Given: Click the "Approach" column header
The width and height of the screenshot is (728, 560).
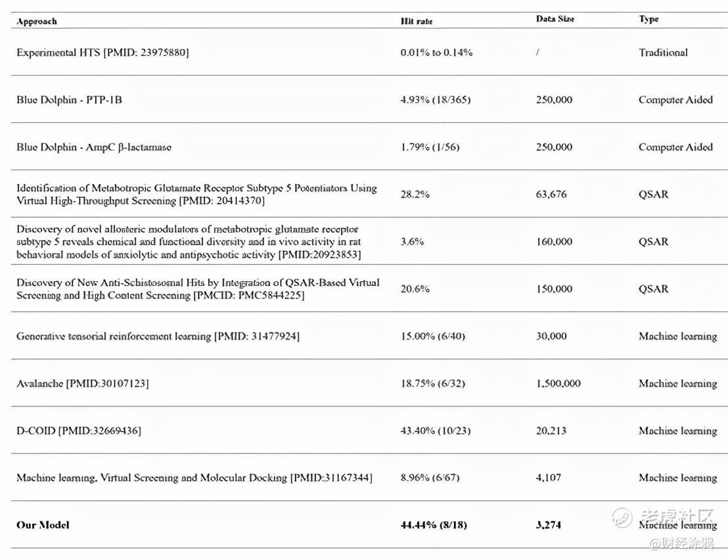Looking at the screenshot, I should 37,21.
